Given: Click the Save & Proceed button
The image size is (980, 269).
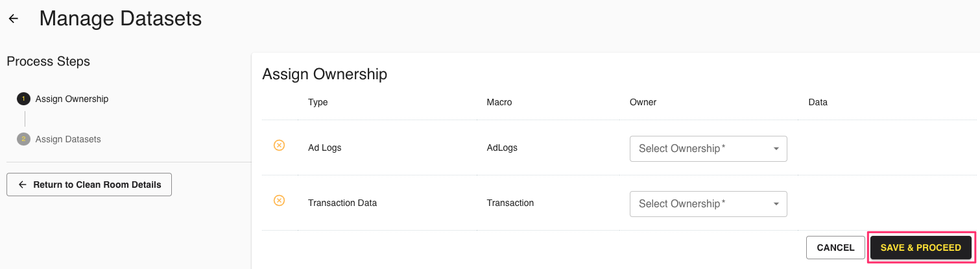Looking at the screenshot, I should pos(920,248).
